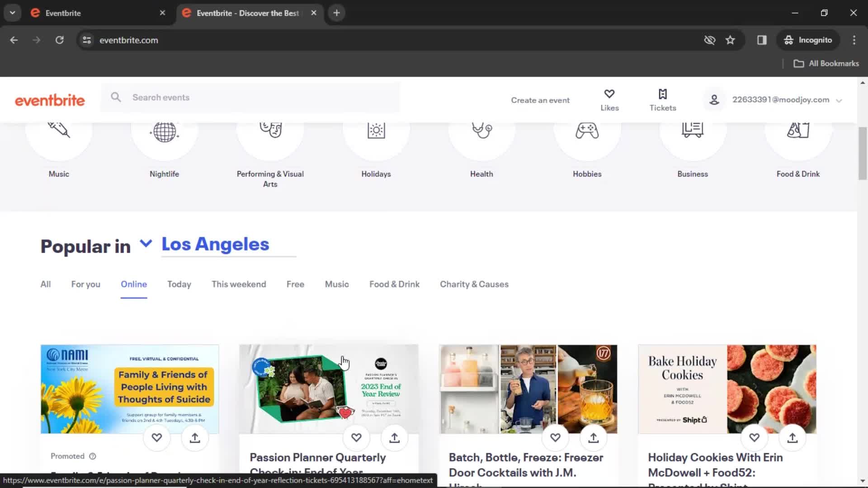Select the Free filter tab
This screenshot has height=488, width=868.
point(295,284)
